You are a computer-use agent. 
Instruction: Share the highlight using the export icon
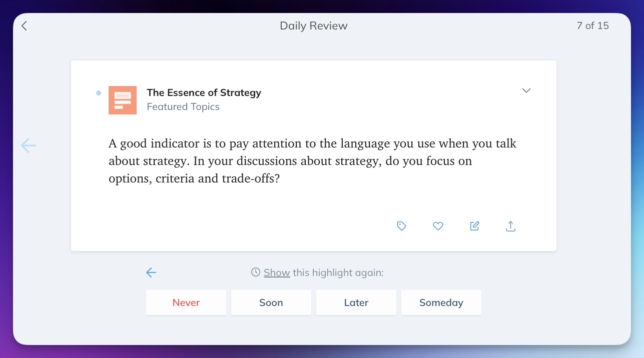pyautogui.click(x=510, y=226)
